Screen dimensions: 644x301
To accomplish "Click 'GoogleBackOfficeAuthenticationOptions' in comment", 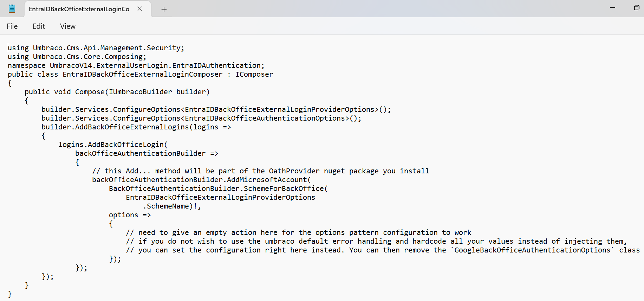I will tap(533, 250).
